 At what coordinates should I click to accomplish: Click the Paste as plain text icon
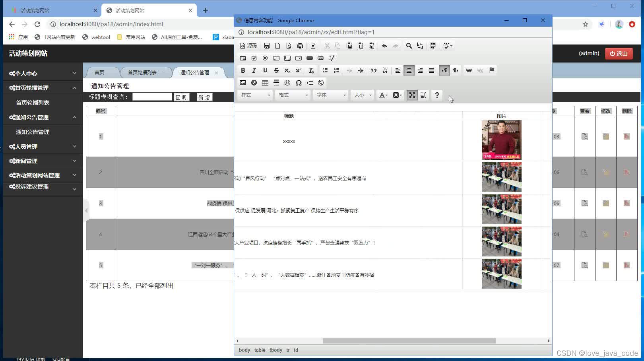pos(360,46)
